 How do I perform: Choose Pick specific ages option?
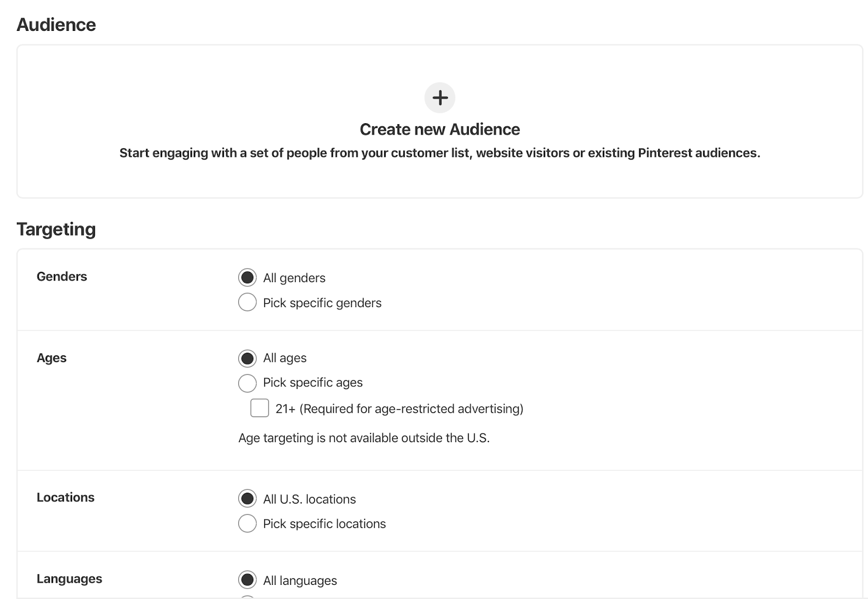pos(247,383)
